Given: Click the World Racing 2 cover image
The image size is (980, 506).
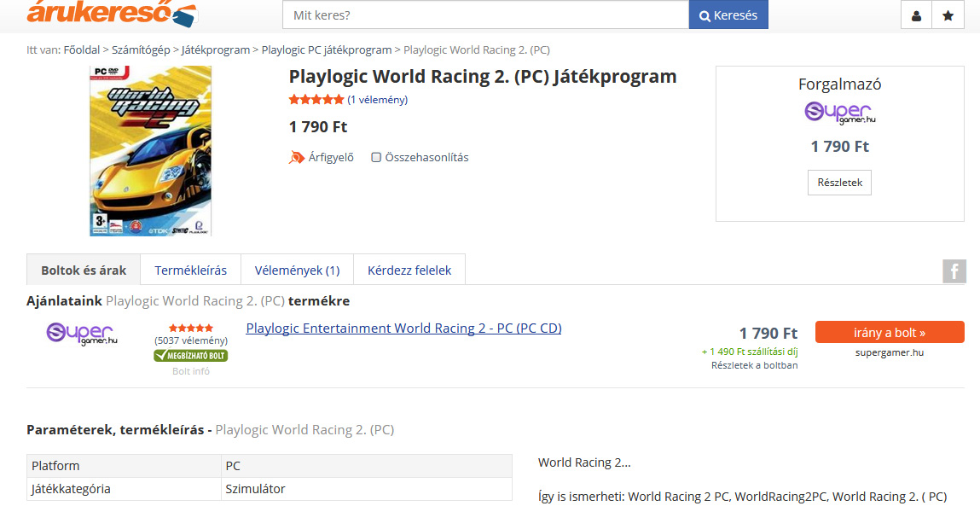Looking at the screenshot, I should [151, 151].
